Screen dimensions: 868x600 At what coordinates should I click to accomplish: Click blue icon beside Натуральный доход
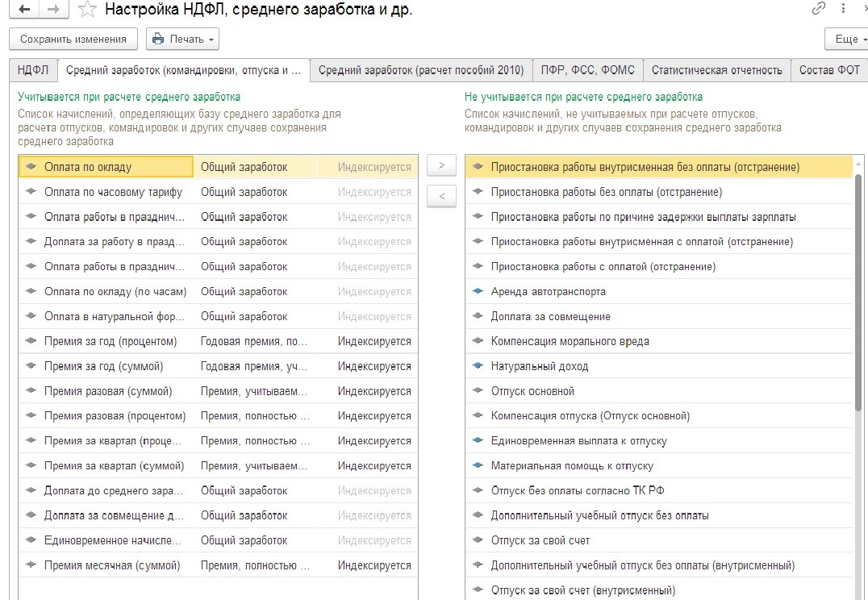click(478, 366)
